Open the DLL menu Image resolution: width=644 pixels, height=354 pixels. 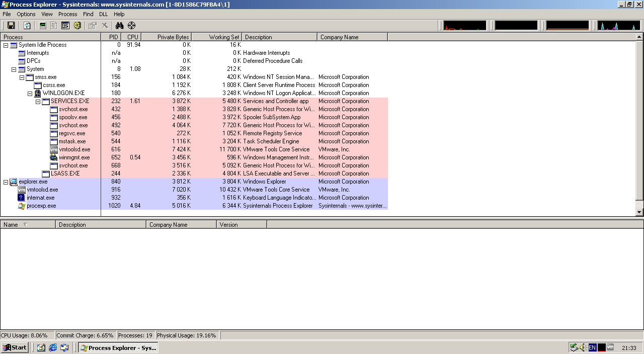pyautogui.click(x=104, y=14)
